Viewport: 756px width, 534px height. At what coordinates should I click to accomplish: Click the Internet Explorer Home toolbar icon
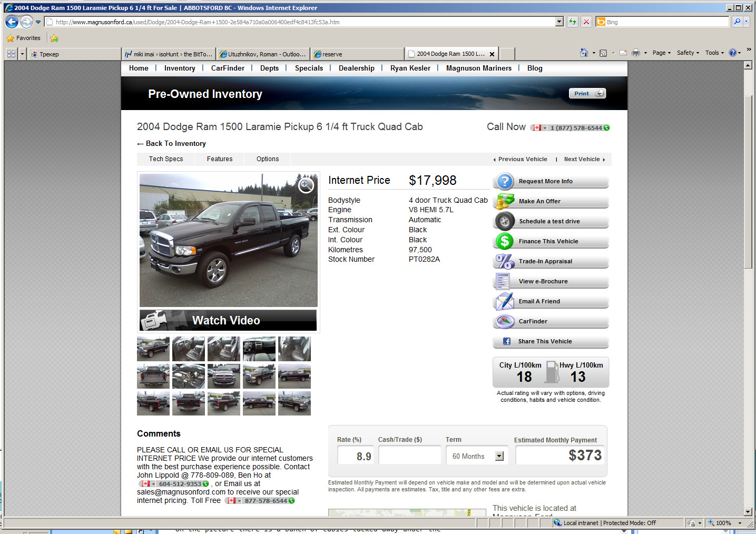(584, 53)
